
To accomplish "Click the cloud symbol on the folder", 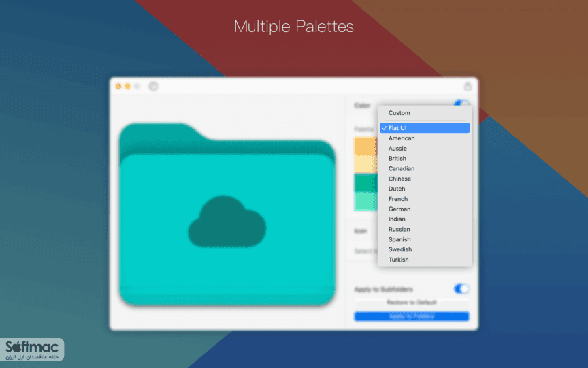I will click(x=227, y=221).
